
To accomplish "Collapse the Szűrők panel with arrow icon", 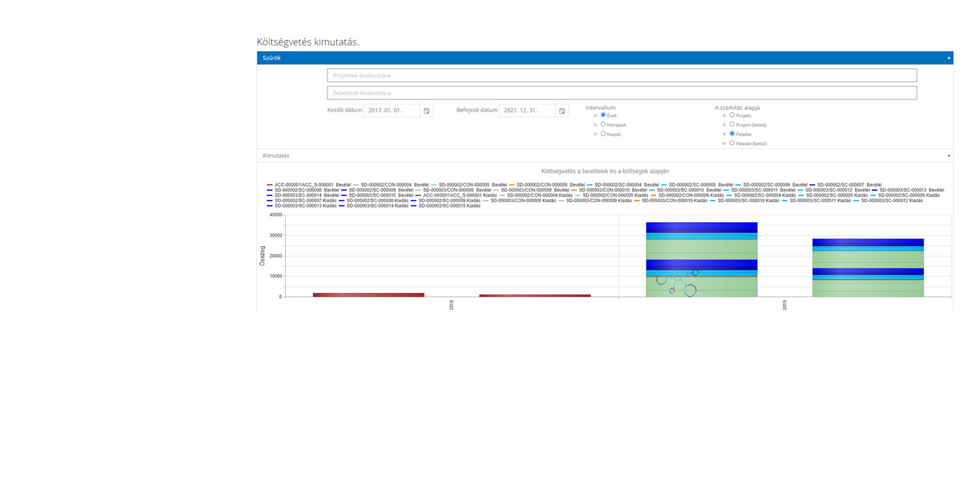I will [x=949, y=58].
